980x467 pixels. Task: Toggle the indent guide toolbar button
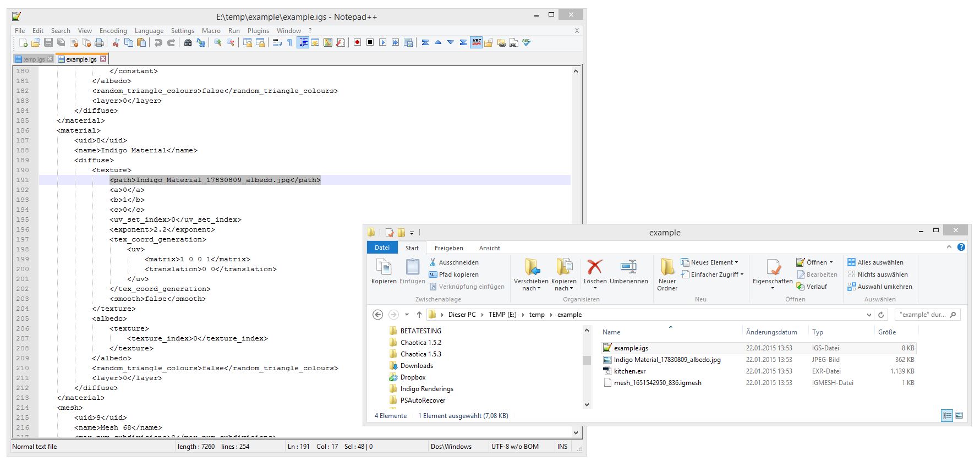click(x=303, y=43)
